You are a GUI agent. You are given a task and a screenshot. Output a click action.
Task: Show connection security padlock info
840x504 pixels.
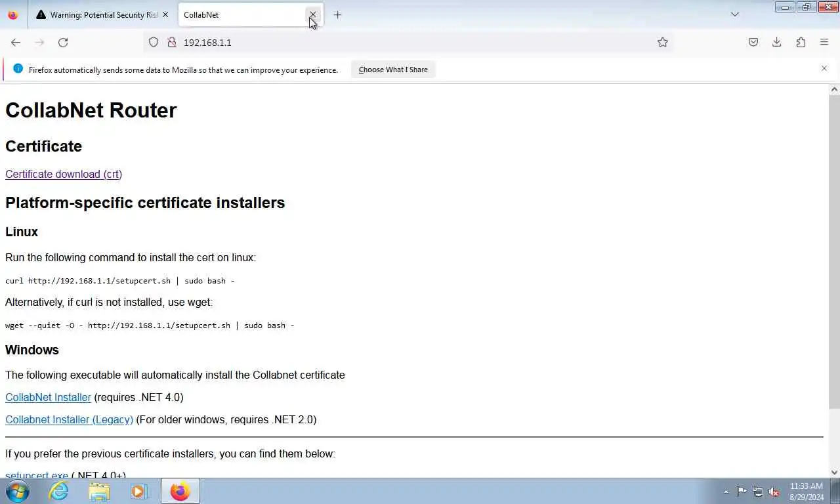click(172, 42)
